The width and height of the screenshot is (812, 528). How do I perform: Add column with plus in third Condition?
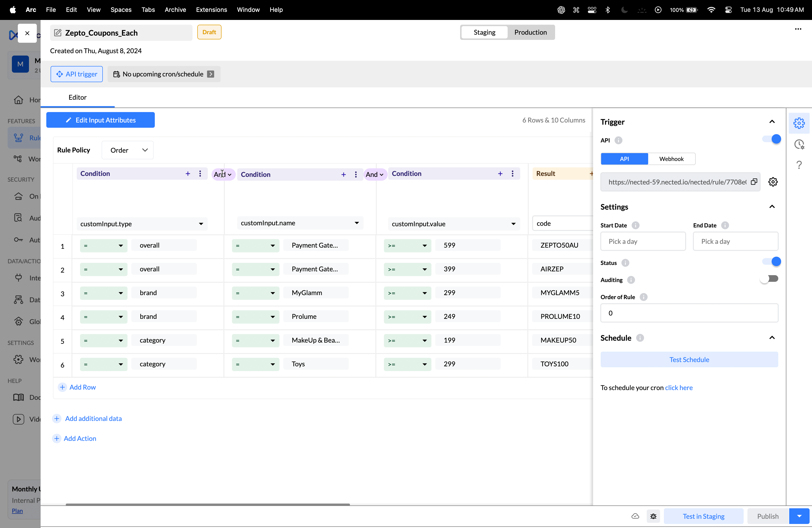[500, 174]
